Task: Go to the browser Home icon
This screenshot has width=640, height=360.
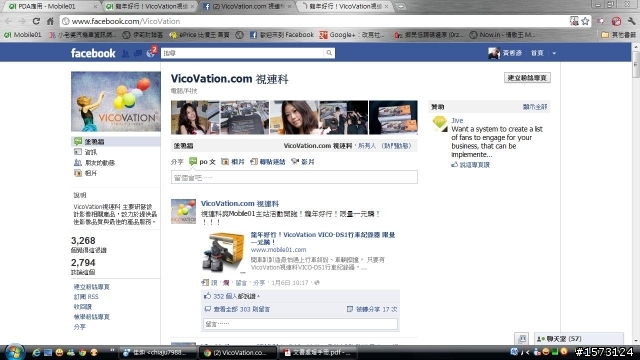Action: coord(50,21)
